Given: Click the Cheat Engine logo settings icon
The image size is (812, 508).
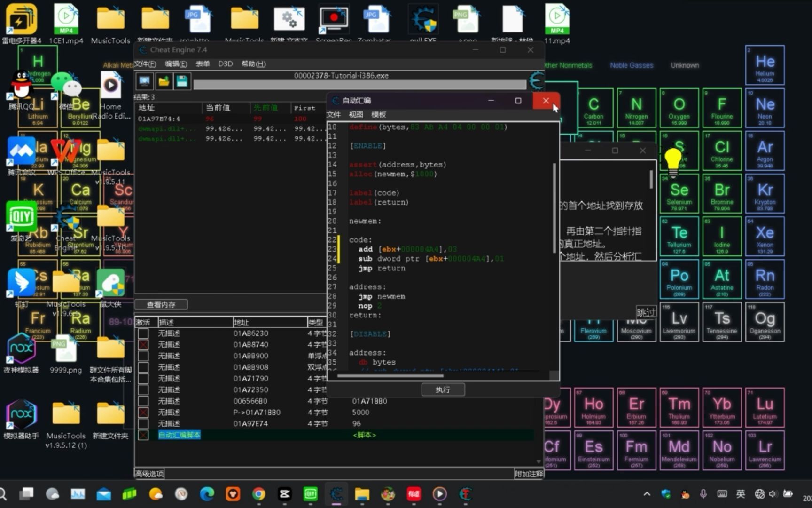Looking at the screenshot, I should point(536,81).
